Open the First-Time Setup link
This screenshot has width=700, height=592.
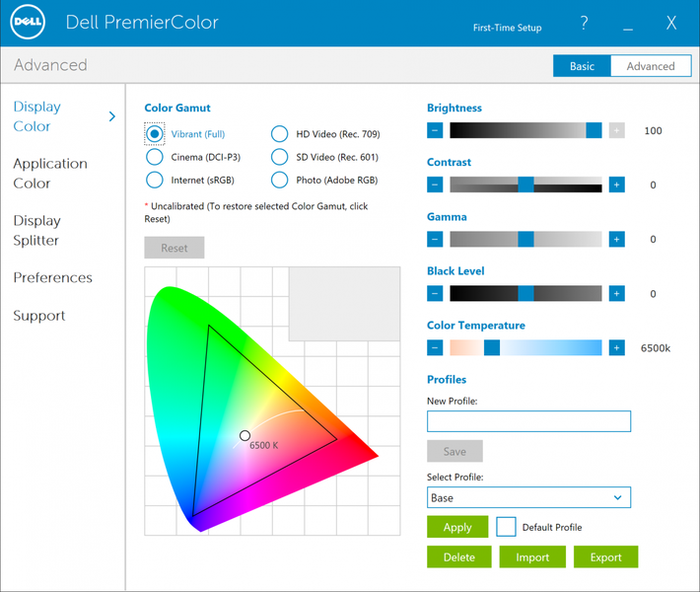click(x=507, y=28)
